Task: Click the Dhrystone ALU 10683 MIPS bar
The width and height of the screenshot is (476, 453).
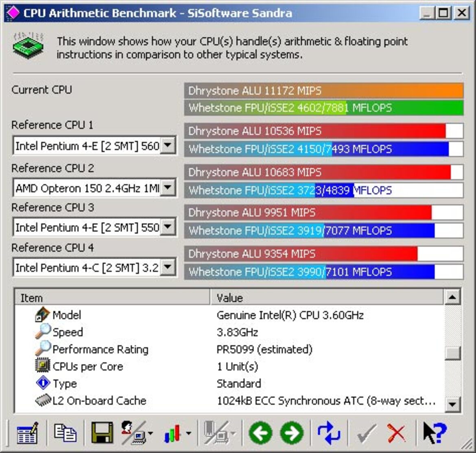Action: [323, 172]
